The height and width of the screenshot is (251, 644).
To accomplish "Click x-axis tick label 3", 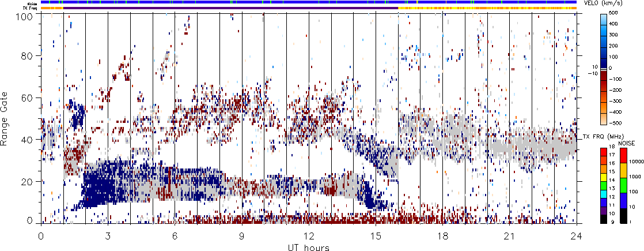I will pyautogui.click(x=108, y=235).
